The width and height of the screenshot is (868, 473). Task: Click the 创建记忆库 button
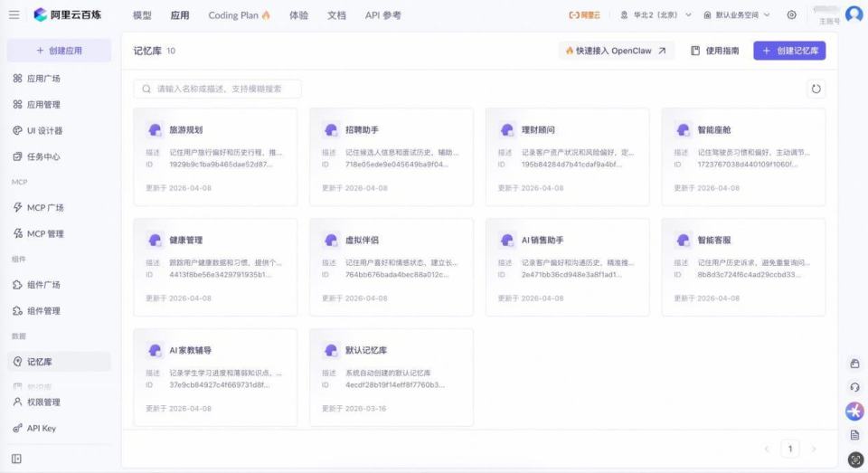(789, 51)
